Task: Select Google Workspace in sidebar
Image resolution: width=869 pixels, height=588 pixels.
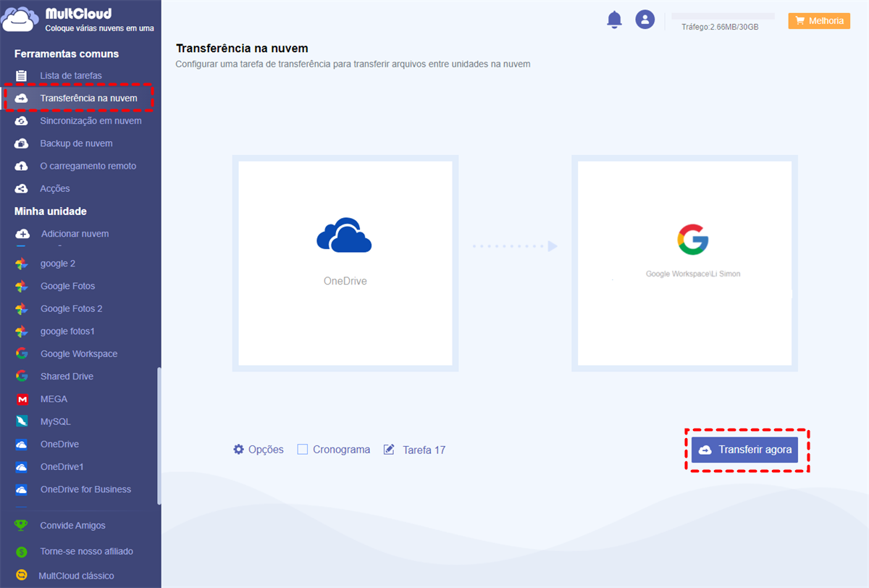Action: click(x=79, y=354)
